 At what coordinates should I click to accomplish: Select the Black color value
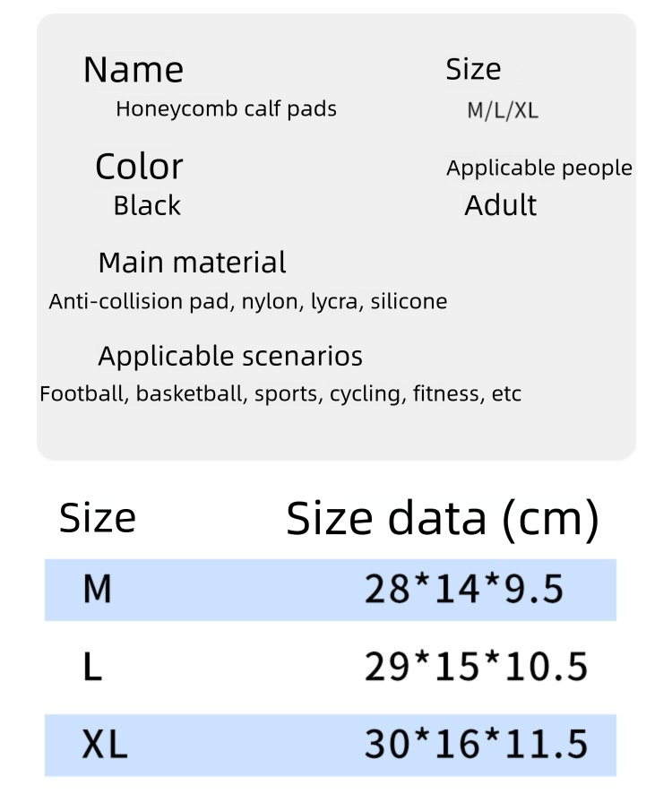tap(147, 206)
